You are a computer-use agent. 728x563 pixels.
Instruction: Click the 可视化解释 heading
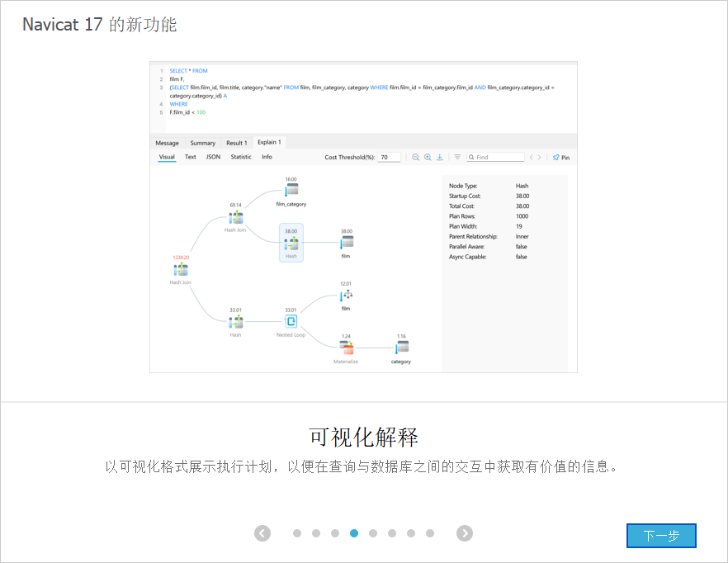coord(363,438)
